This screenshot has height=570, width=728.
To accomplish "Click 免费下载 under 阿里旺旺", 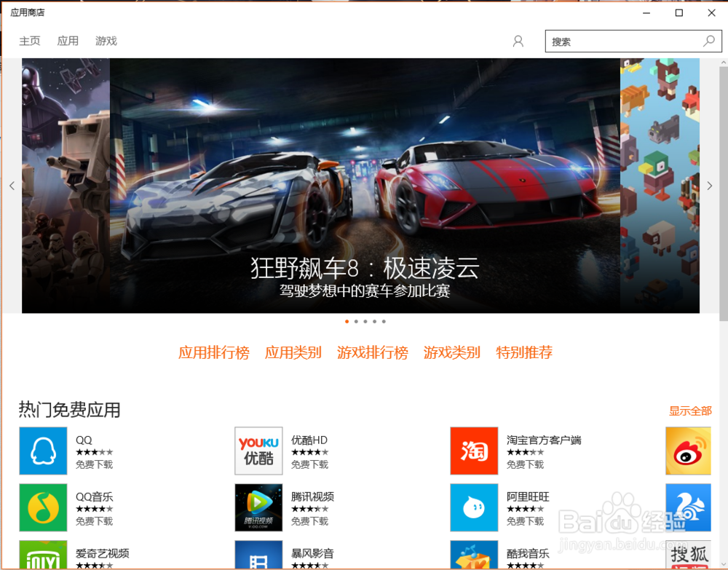I will pos(525,521).
